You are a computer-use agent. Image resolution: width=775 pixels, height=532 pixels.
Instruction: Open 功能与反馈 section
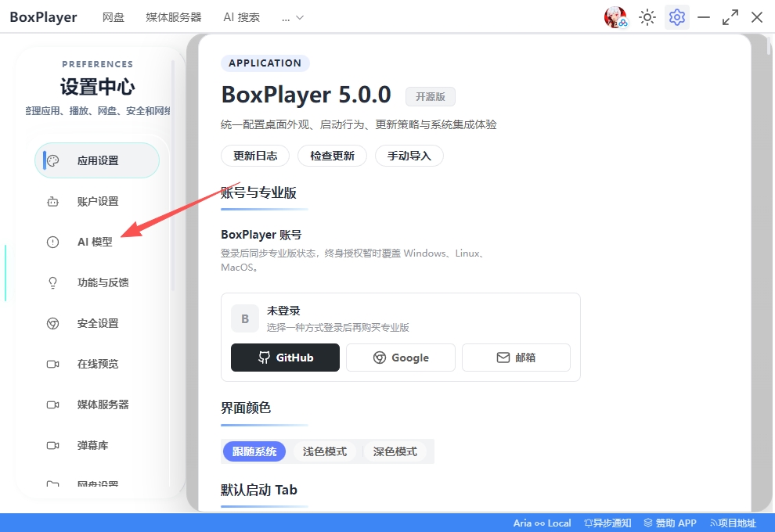click(x=97, y=282)
